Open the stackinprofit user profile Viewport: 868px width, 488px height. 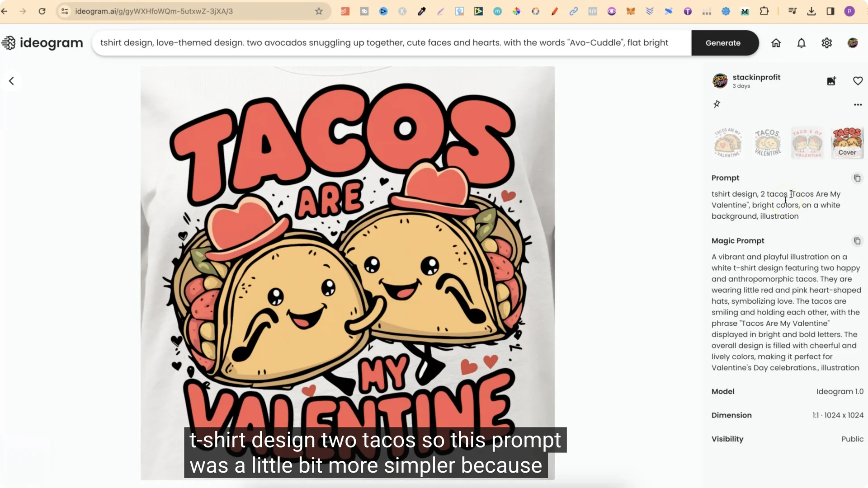pos(756,77)
